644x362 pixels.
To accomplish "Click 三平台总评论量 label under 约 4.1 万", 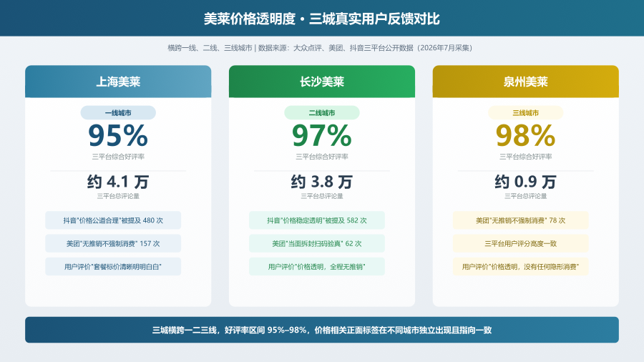I will [x=118, y=196].
